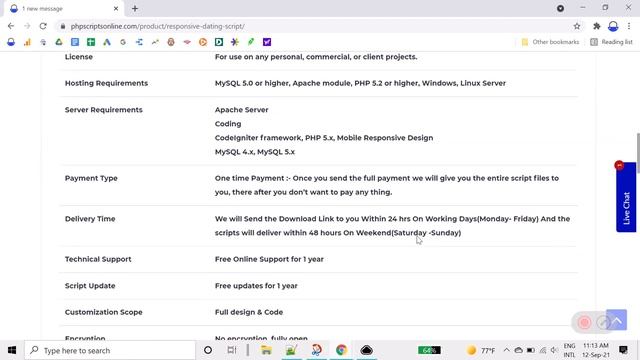Image resolution: width=640 pixels, height=360 pixels.
Task: Click 'Free Online Support for 1 year' text
Action: pos(269,259)
